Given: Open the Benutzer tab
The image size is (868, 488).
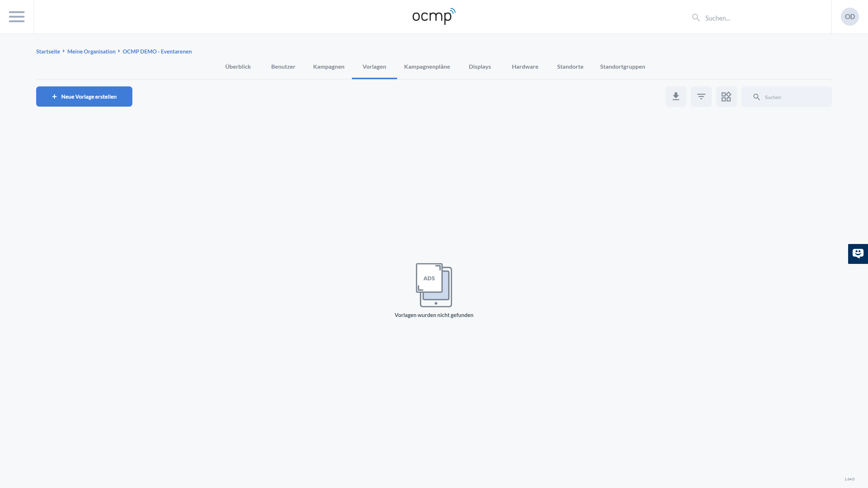Looking at the screenshot, I should click(x=283, y=67).
